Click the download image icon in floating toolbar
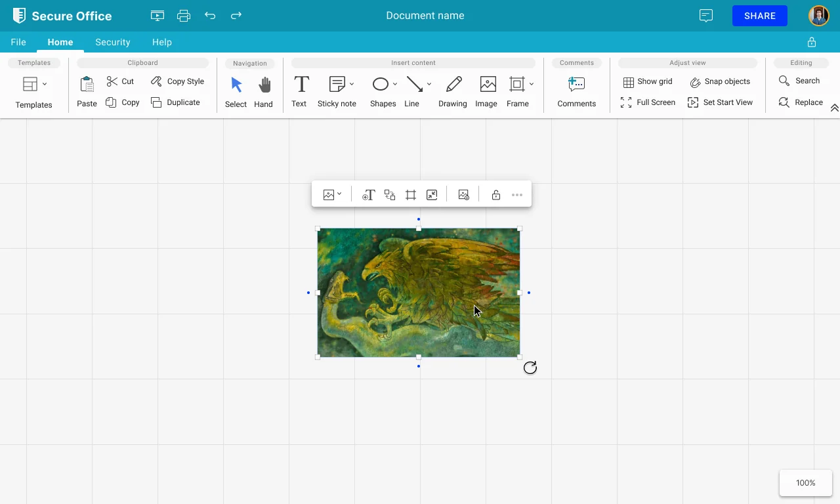Viewport: 840px width, 504px height. pos(463,195)
